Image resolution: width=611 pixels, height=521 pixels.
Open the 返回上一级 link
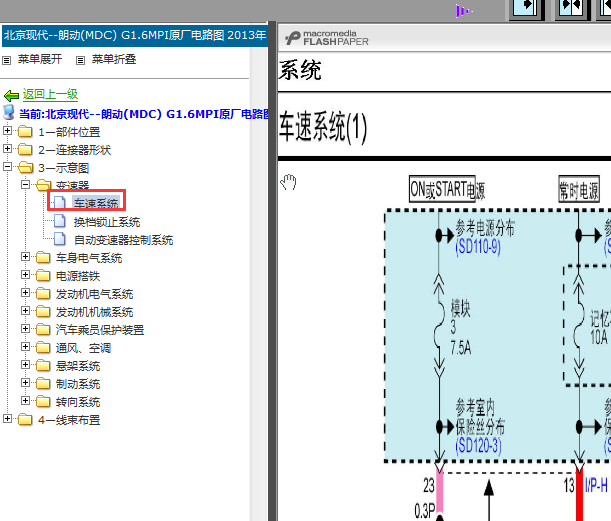[50, 94]
